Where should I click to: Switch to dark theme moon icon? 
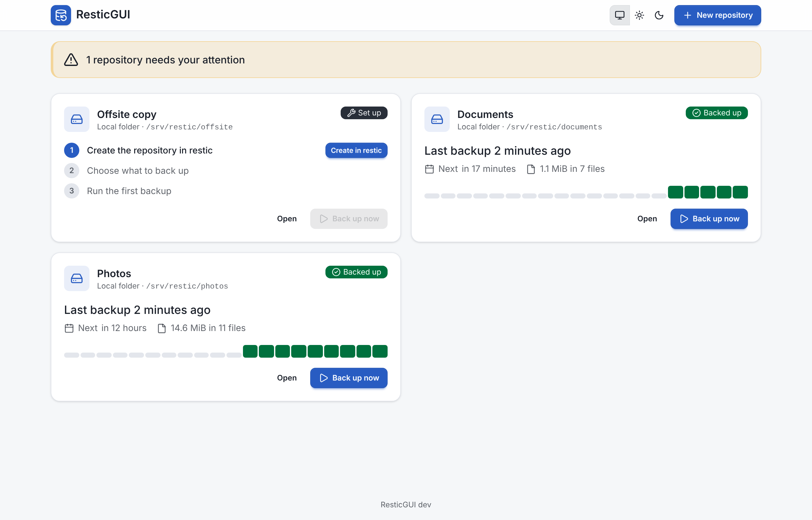(659, 15)
